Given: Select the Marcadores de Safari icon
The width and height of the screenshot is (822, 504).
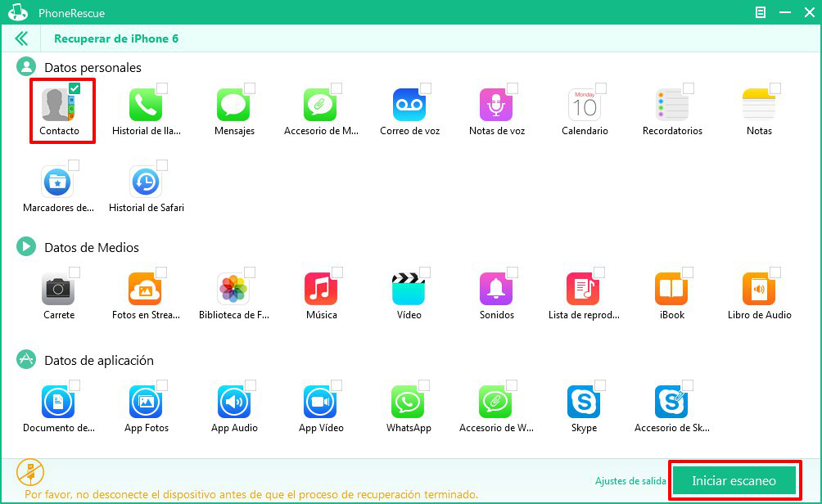Looking at the screenshot, I should coord(57,182).
